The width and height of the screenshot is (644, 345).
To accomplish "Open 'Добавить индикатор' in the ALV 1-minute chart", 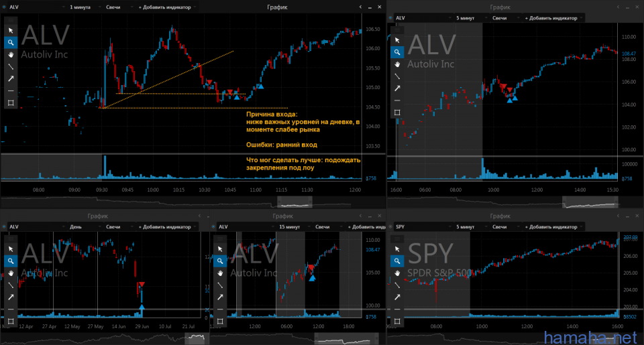I will coord(167,7).
